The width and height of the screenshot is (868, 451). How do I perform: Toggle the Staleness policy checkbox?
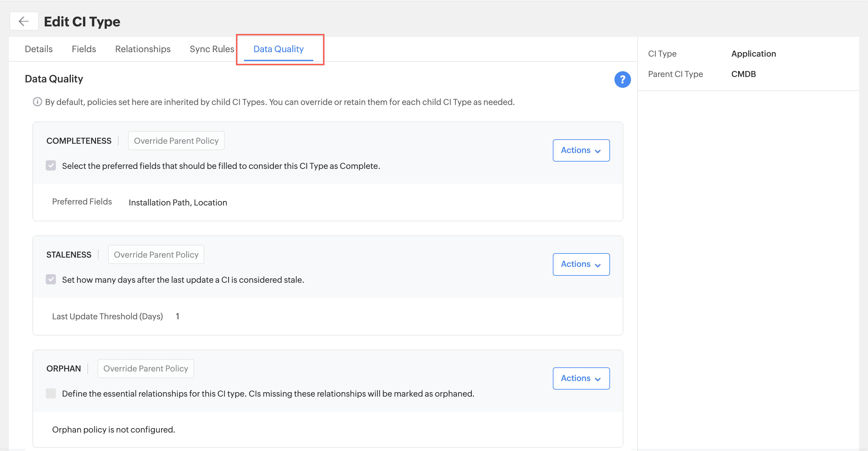[x=51, y=279]
